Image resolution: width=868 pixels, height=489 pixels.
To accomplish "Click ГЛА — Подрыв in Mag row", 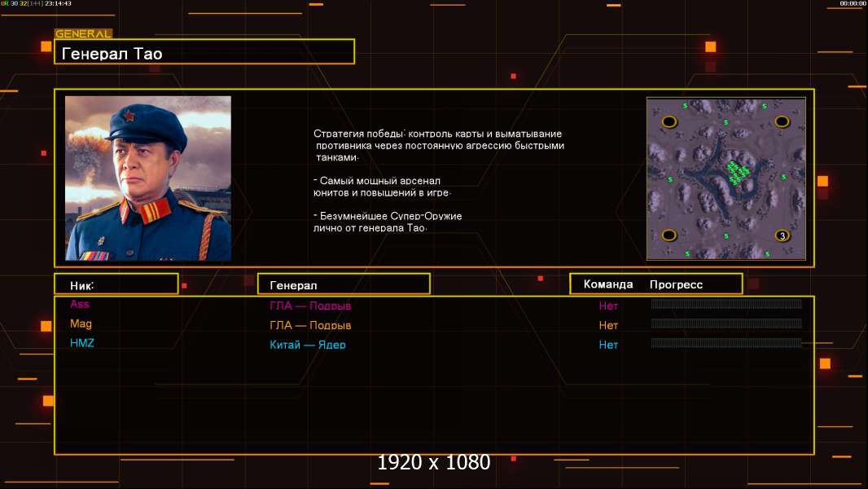I will (x=310, y=326).
